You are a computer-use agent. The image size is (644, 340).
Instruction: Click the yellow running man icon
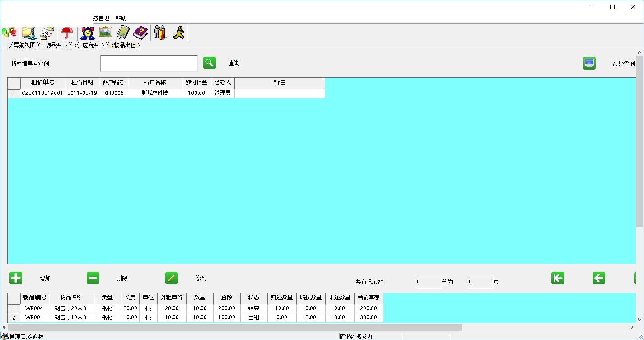179,33
